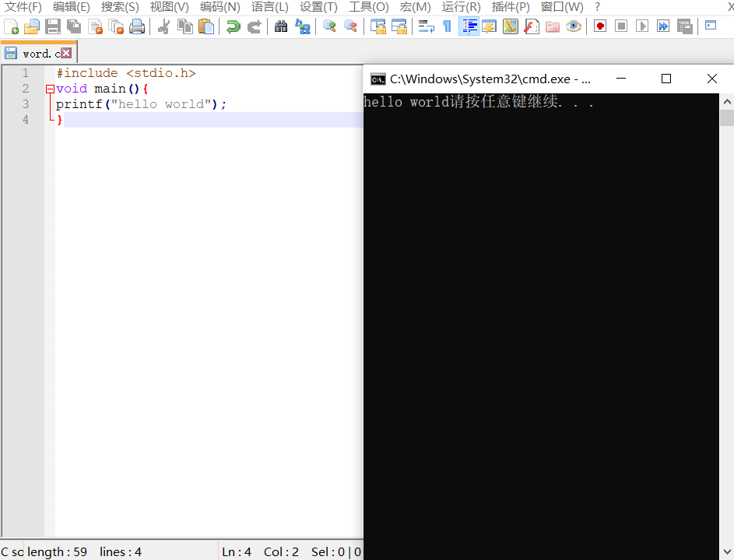Viewport: 734px width, 560px height.
Task: Click the printf("hello world") code line
Action: click(x=141, y=104)
